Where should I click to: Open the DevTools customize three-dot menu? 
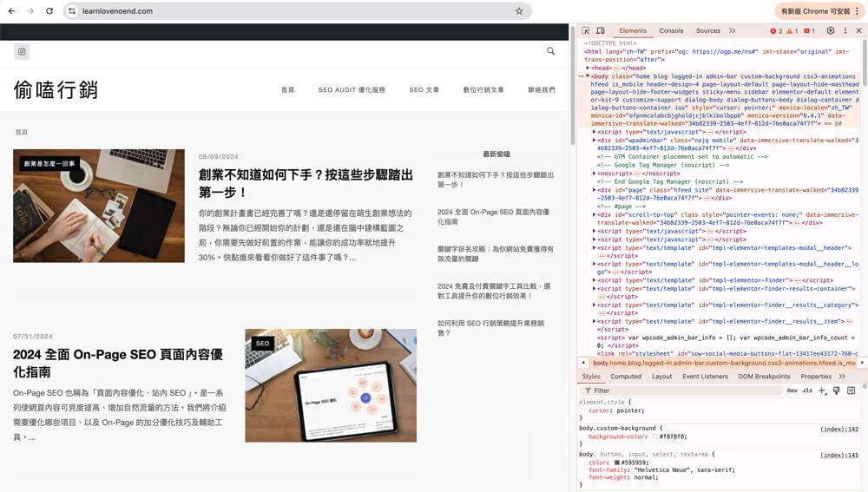pos(845,31)
